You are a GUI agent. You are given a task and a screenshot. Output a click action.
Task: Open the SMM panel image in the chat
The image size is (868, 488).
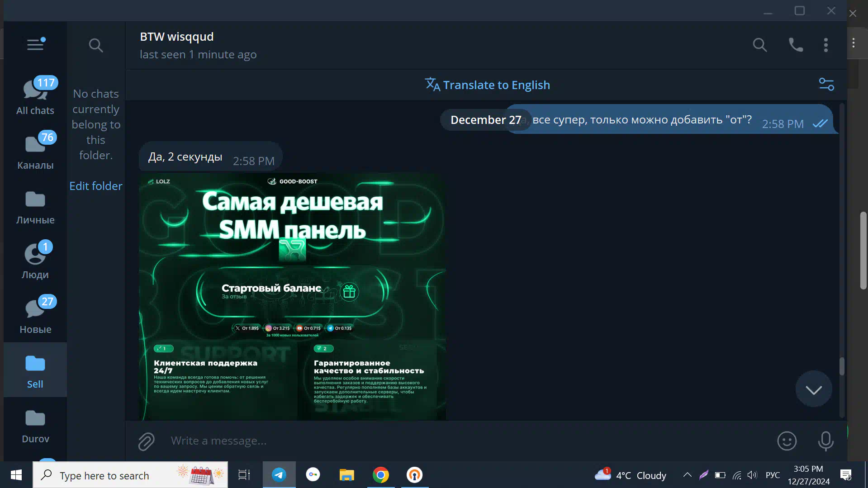pos(292,297)
